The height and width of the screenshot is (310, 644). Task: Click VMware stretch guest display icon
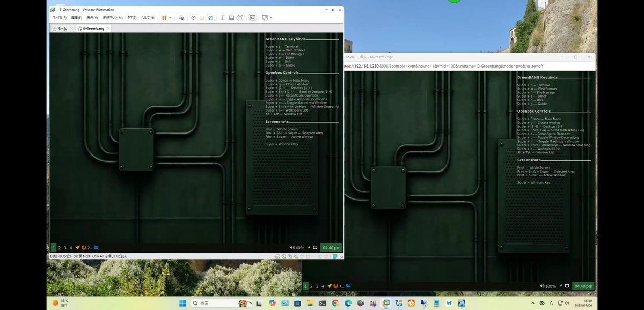point(265,18)
